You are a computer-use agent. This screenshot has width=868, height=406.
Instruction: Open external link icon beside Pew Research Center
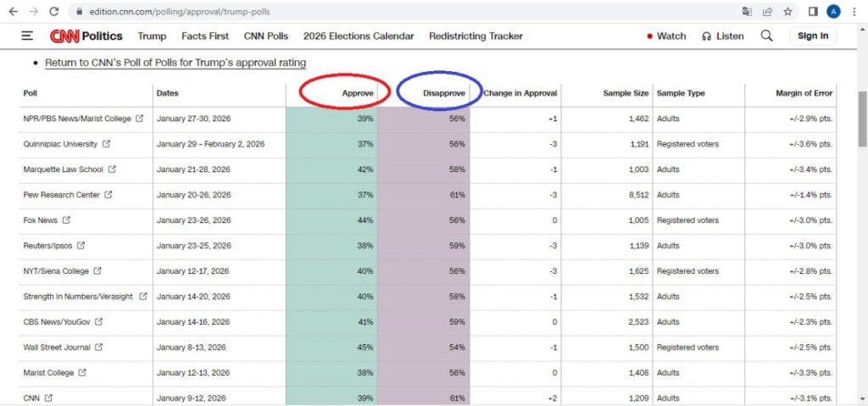(108, 195)
